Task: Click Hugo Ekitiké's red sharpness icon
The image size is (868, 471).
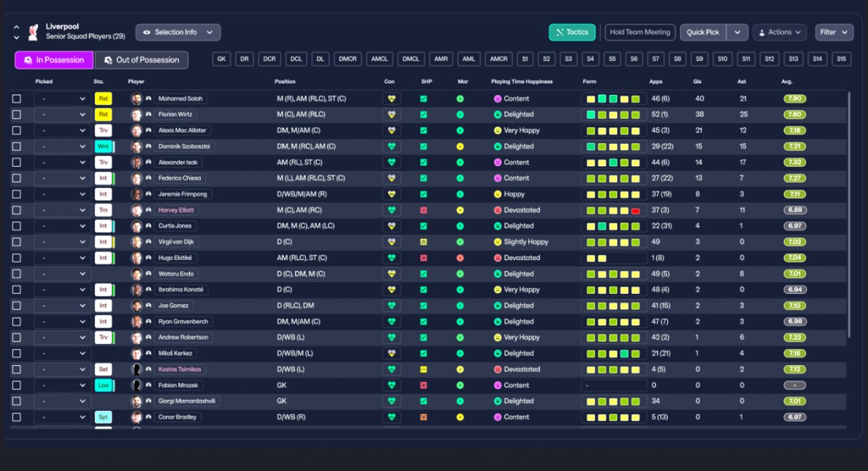Action: 424,258
